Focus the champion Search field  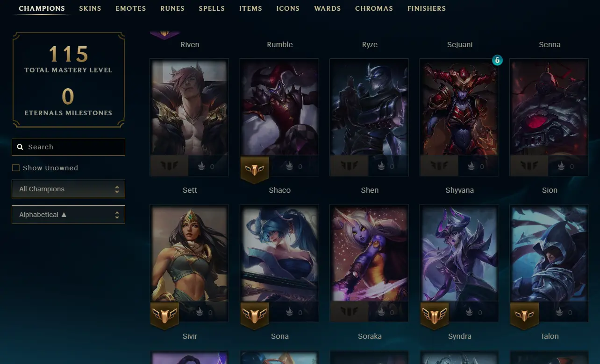tap(68, 147)
